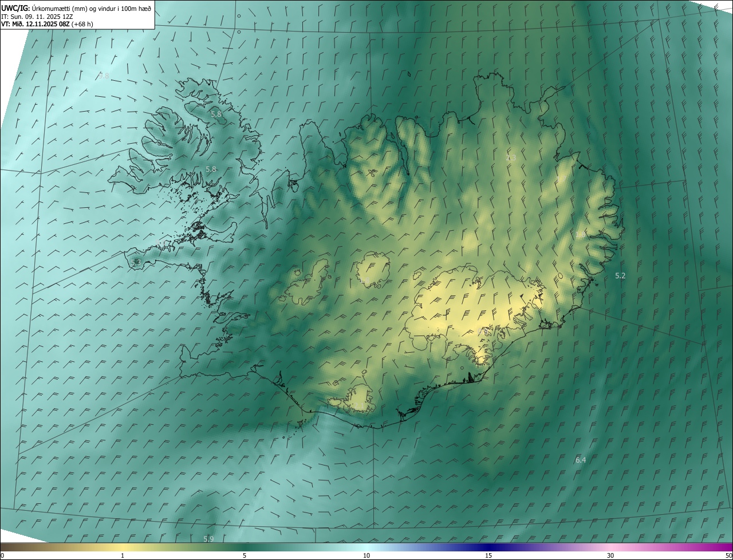Click the 1.8 label inside Hofsjökull glacier outline
This screenshot has width=733, height=560.
[x=364, y=280]
